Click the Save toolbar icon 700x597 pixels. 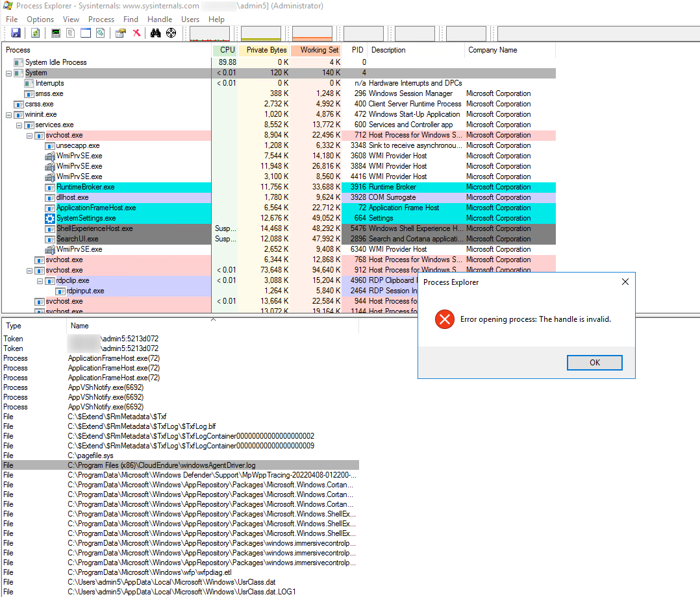point(16,33)
